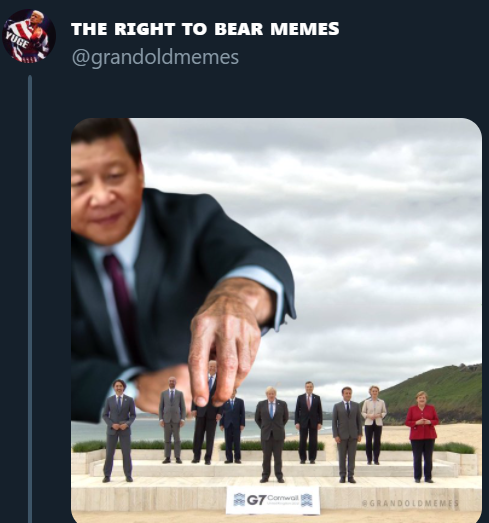Open the @grandoldmemes handle link
This screenshot has height=523, width=489.
[155, 57]
